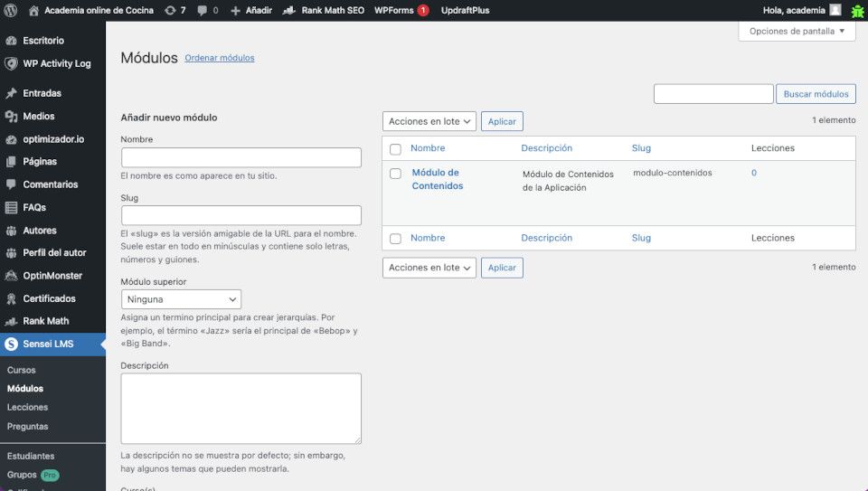The image size is (868, 491).
Task: Open the Módulo superior Ninguna dropdown
Action: pos(181,299)
